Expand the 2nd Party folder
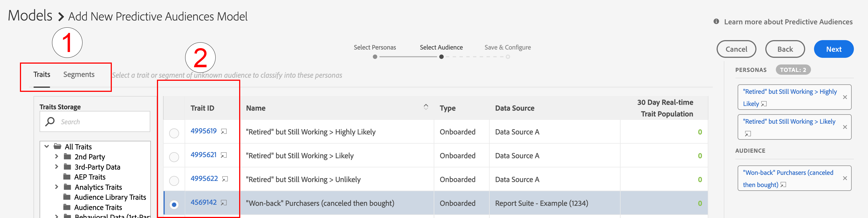868x218 pixels. [57, 157]
